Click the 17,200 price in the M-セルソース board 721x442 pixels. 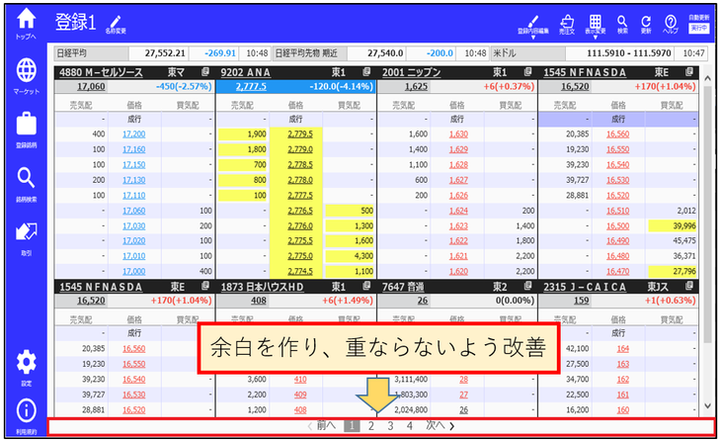[x=134, y=134]
